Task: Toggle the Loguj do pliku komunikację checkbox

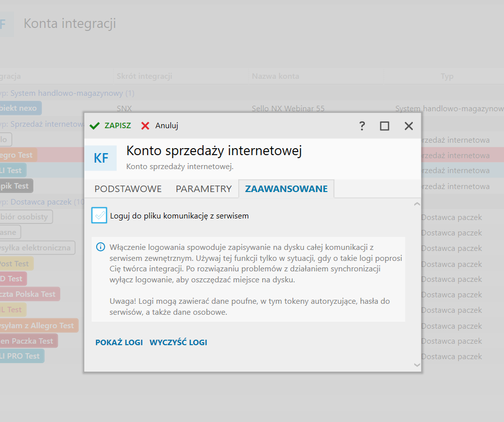Action: click(x=99, y=215)
